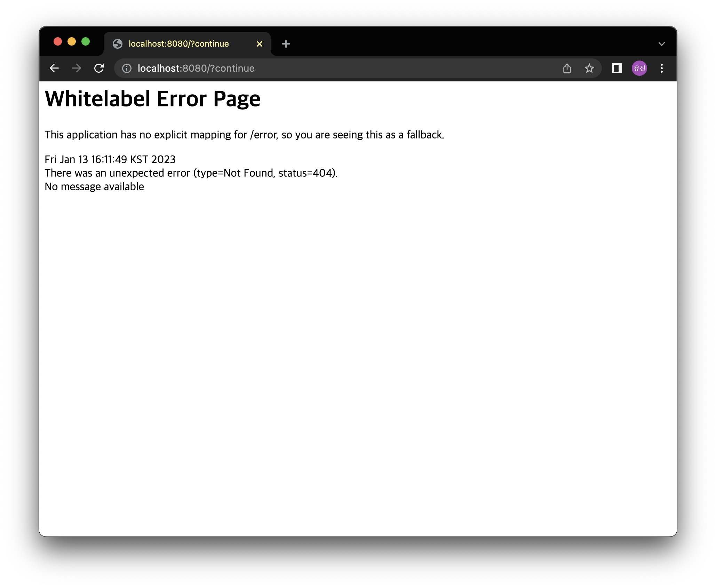Viewport: 716px width, 588px height.
Task: Click the 'Fri Jan 13 16:11:49 KST 2023' timestamp
Action: click(110, 159)
